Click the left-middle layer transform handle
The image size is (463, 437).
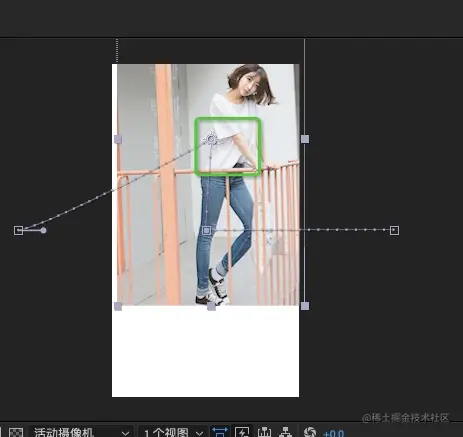click(x=118, y=139)
